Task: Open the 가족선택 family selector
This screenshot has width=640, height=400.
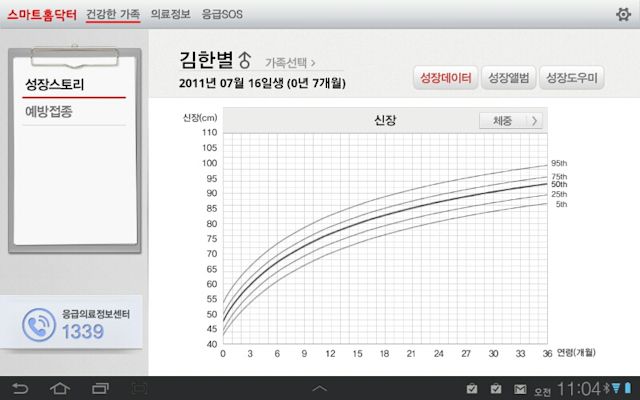Action: (x=290, y=62)
